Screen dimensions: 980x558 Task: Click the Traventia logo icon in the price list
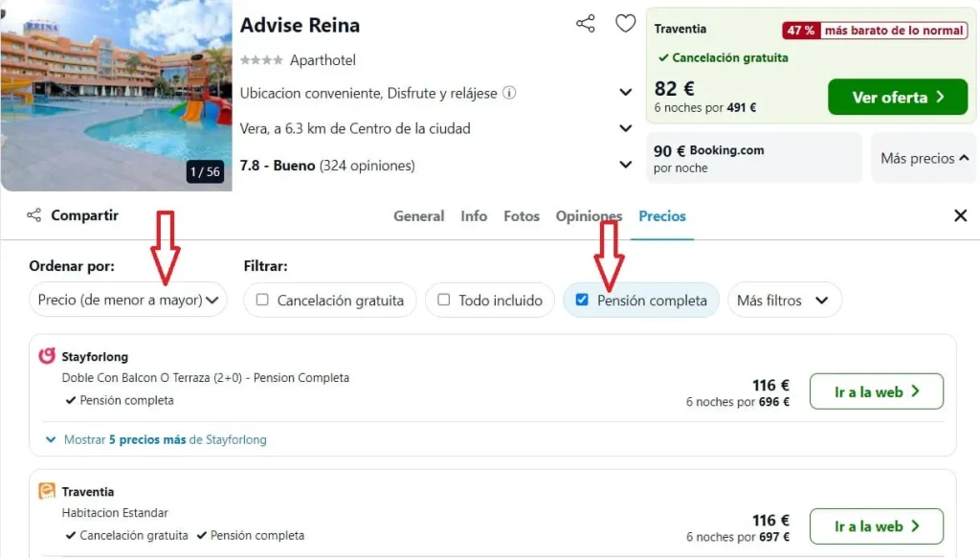(47, 491)
